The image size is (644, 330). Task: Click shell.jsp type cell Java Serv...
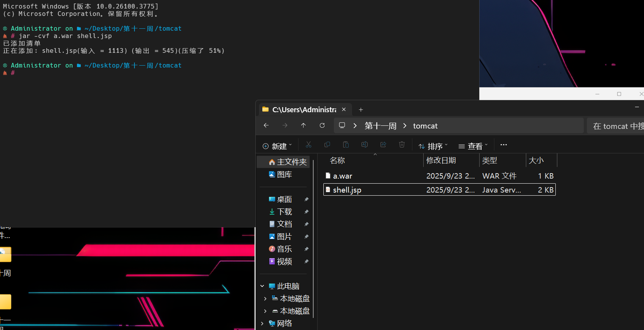[x=501, y=190]
